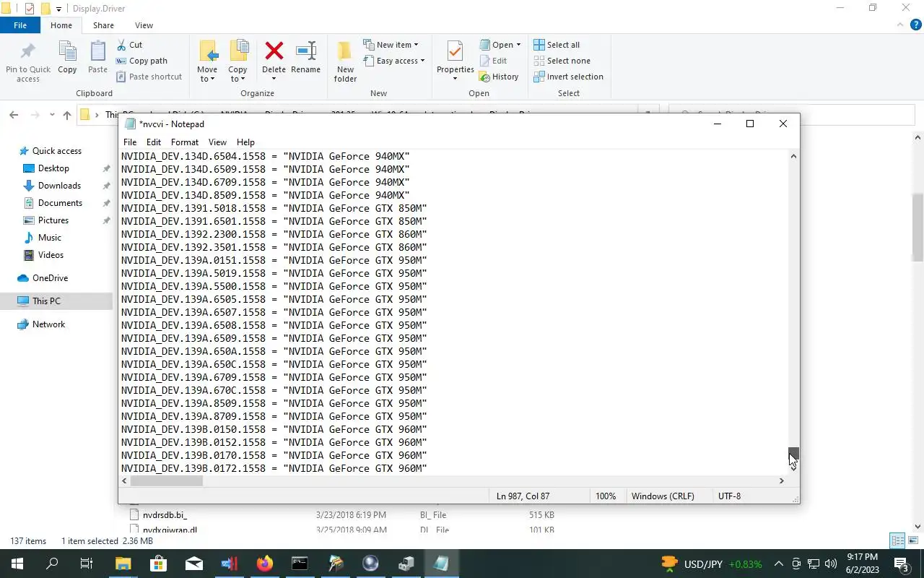Switch to large icons view

pyautogui.click(x=914, y=540)
